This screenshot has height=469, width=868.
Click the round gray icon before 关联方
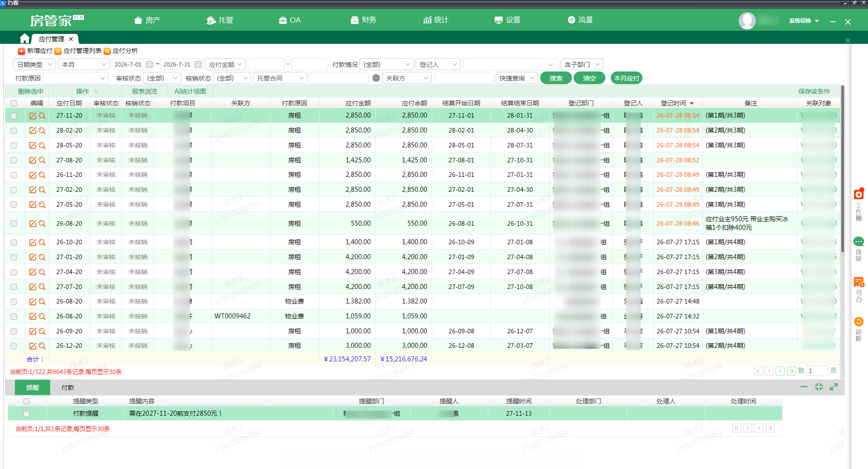tap(376, 78)
